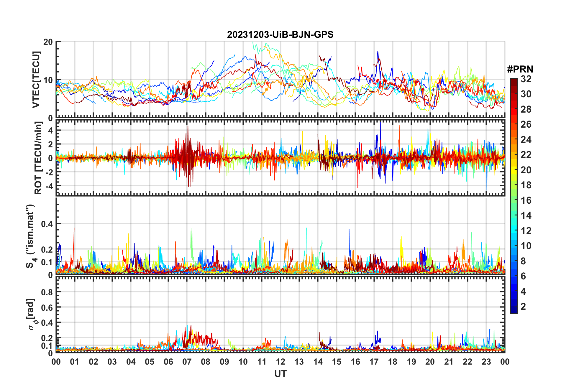Viewport: 561px width, 392px height.
Task: Click hour 01 on the UT axis
Action: point(75,362)
